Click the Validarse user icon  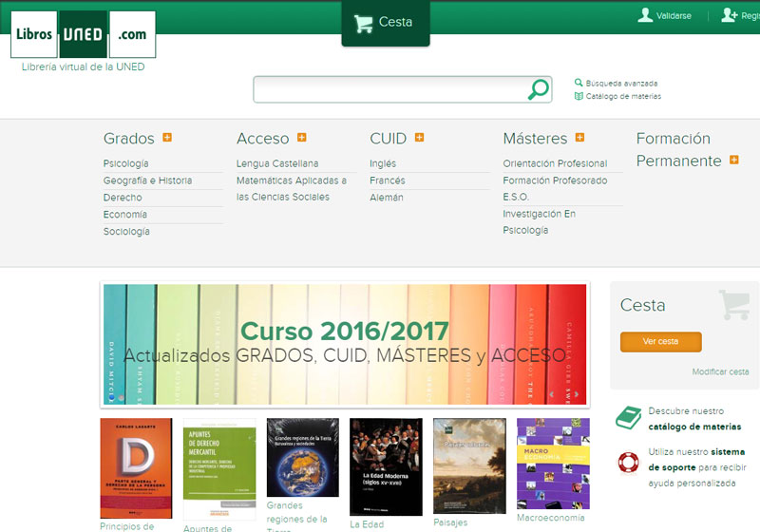(x=646, y=15)
